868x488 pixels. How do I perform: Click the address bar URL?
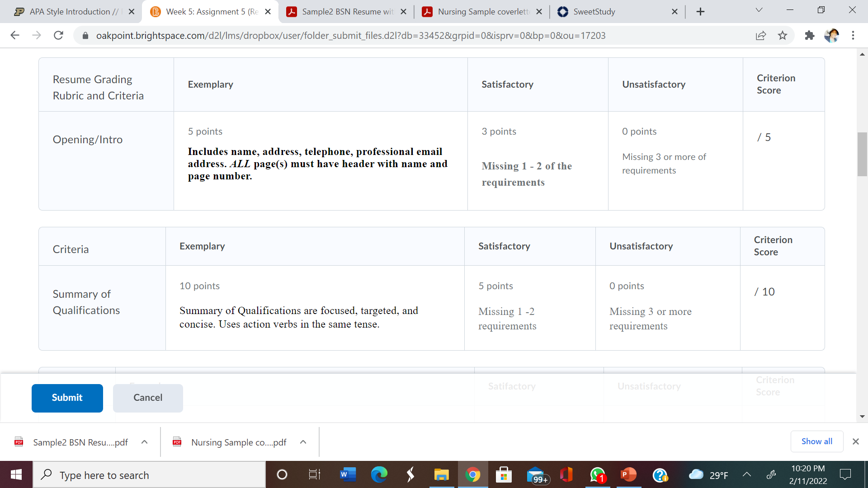351,35
